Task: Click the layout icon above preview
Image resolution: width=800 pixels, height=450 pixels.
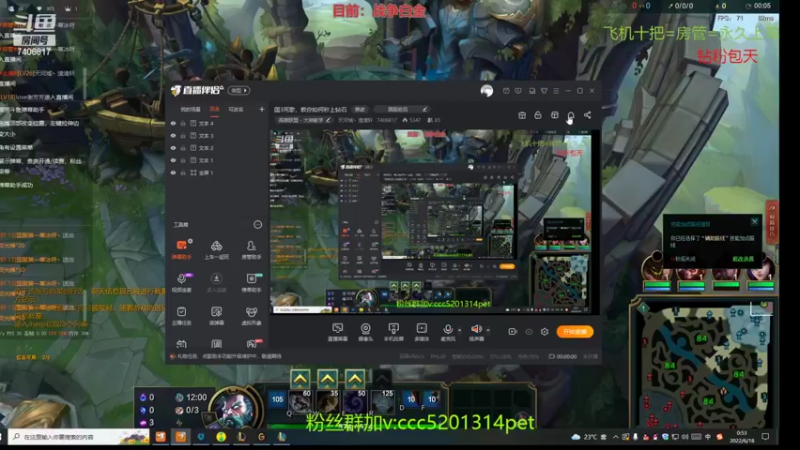Action: [x=555, y=115]
